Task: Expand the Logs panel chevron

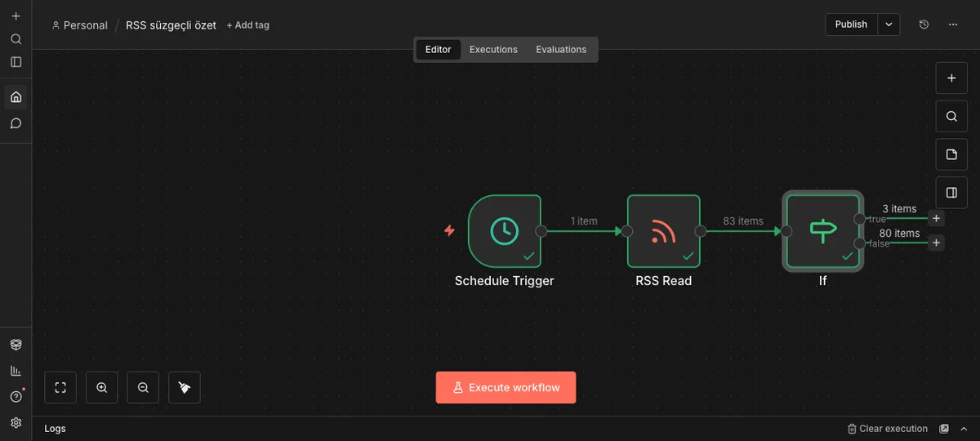Action: [964, 429]
